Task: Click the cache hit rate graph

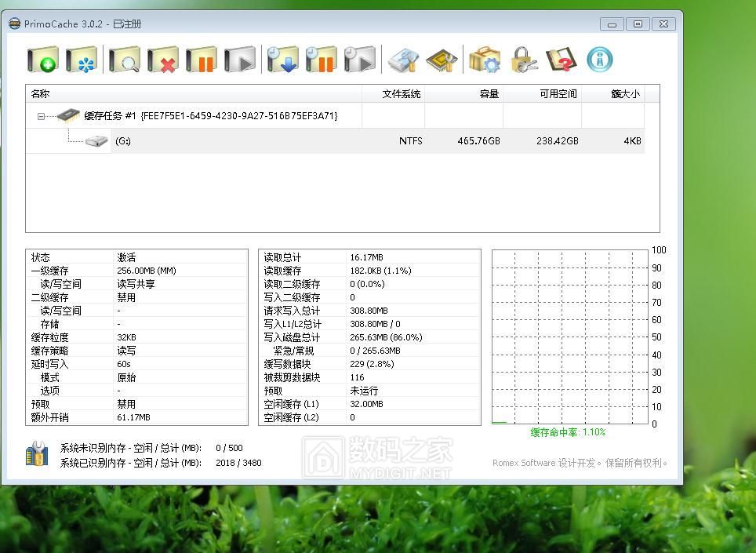Action: point(570,337)
